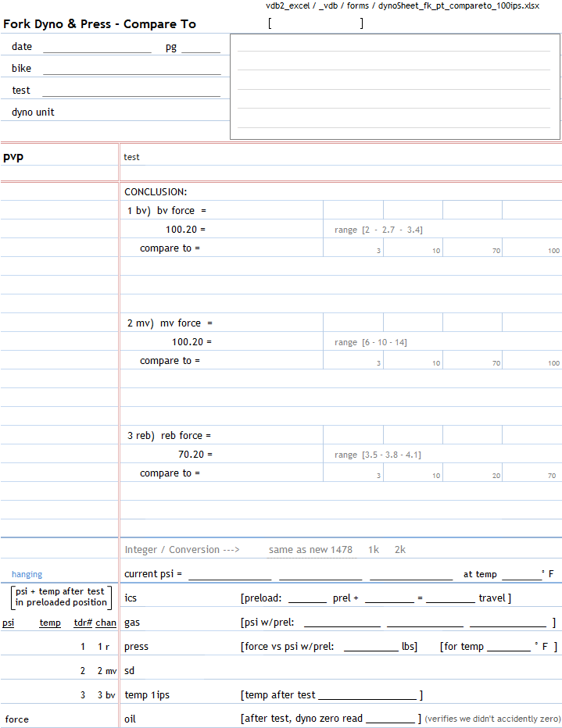
Task: Click the range [6 - 10 - 14] cell
Action: (x=370, y=342)
